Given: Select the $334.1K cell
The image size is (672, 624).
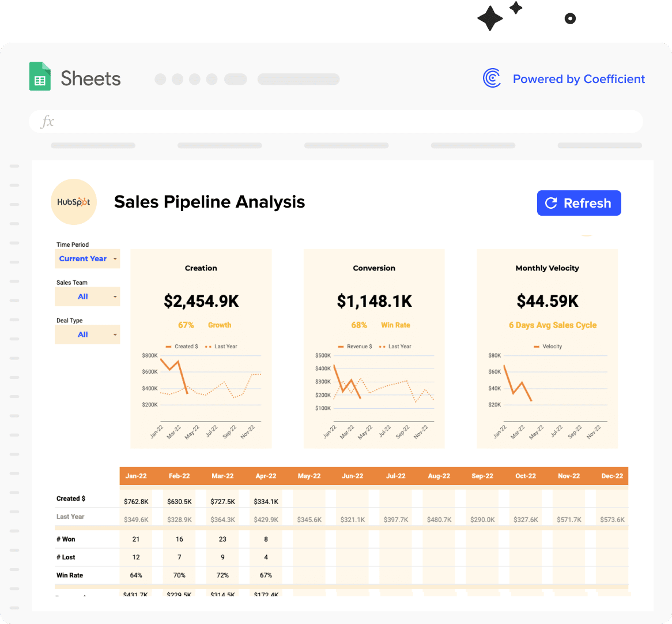Looking at the screenshot, I should pos(266,501).
